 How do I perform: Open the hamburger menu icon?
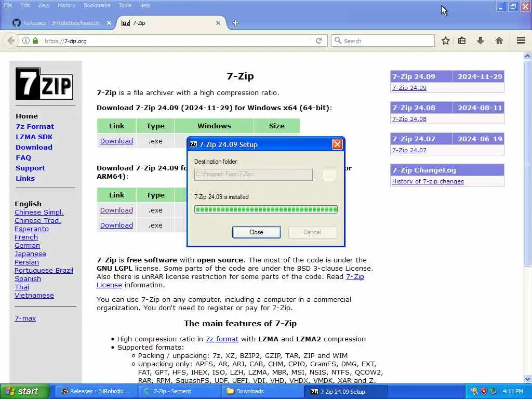(x=521, y=41)
